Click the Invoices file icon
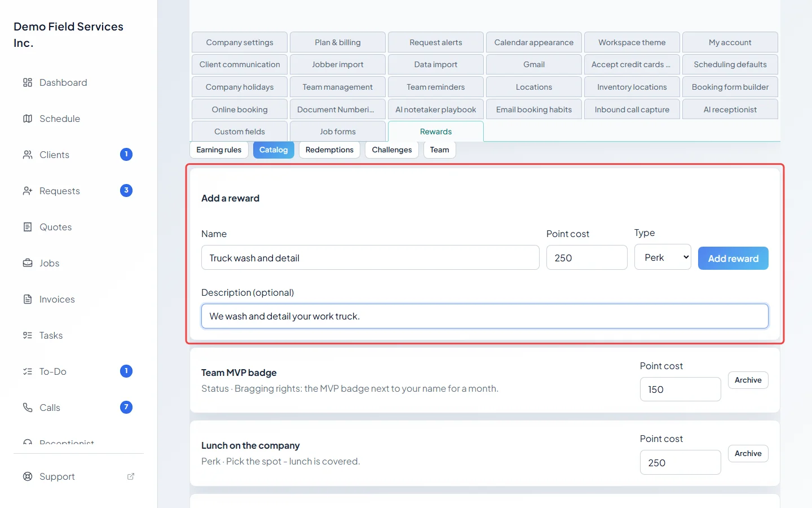812x508 pixels. coord(28,299)
